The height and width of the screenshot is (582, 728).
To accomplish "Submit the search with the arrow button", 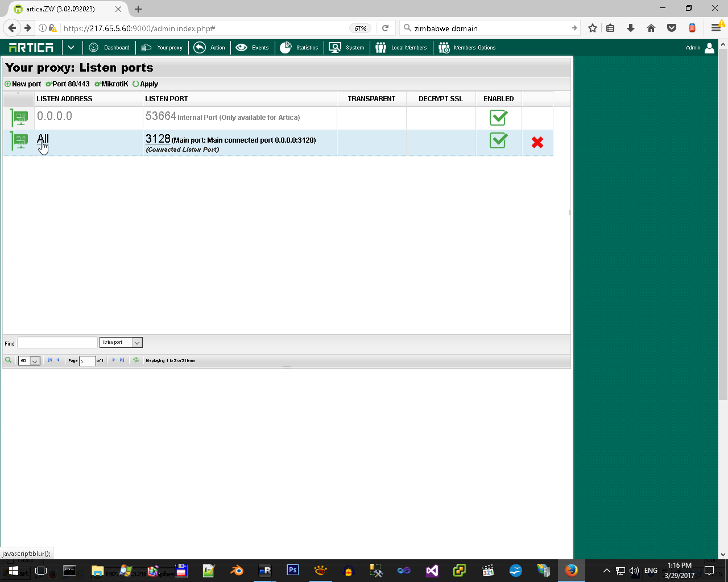I will [574, 28].
